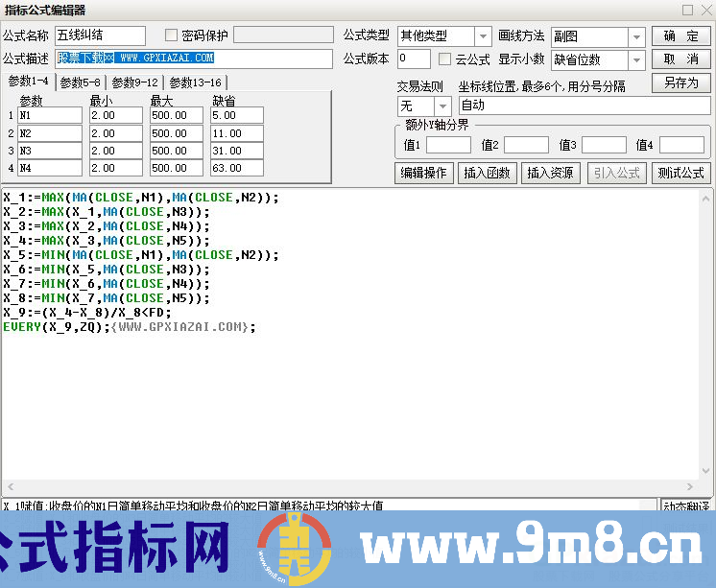Click the horizontal scroll right arrow
This screenshot has width=716, height=588.
coord(689,486)
